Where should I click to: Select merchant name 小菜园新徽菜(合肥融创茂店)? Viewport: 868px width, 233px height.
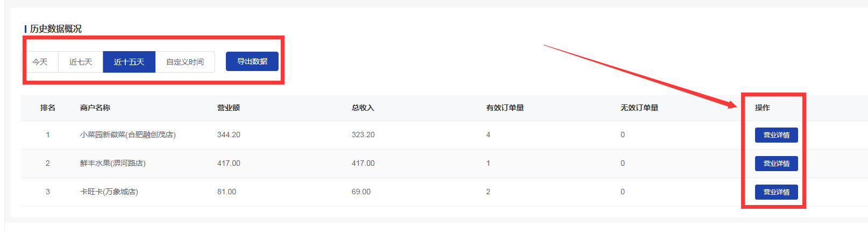[128, 135]
